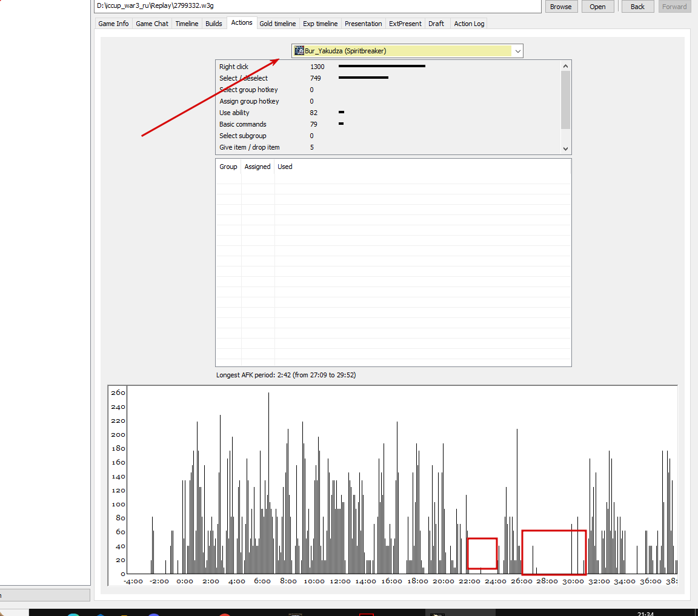The width and height of the screenshot is (698, 616).
Task: Click the 0:00 mark on the chart axis
Action: [185, 581]
